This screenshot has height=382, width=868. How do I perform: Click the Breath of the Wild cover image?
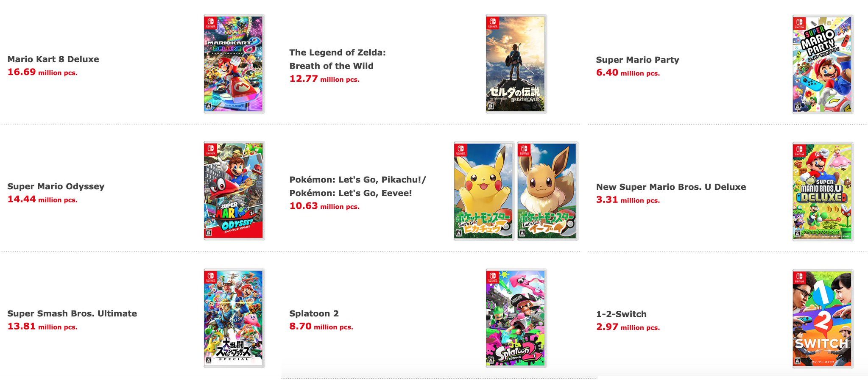pyautogui.click(x=516, y=64)
